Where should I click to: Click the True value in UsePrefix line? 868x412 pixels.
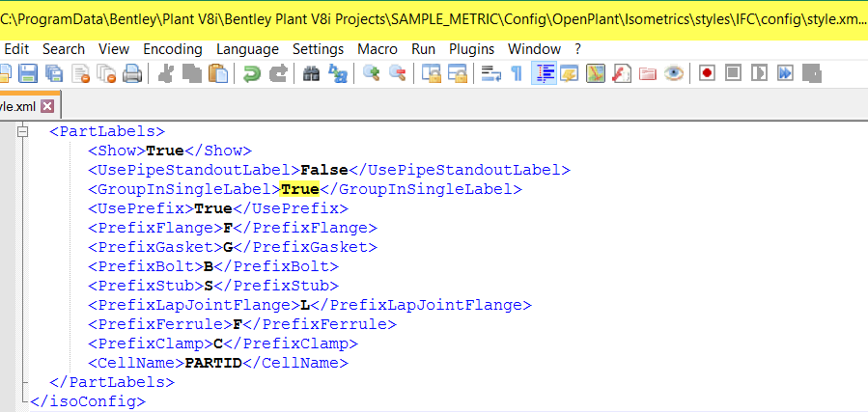pos(213,208)
